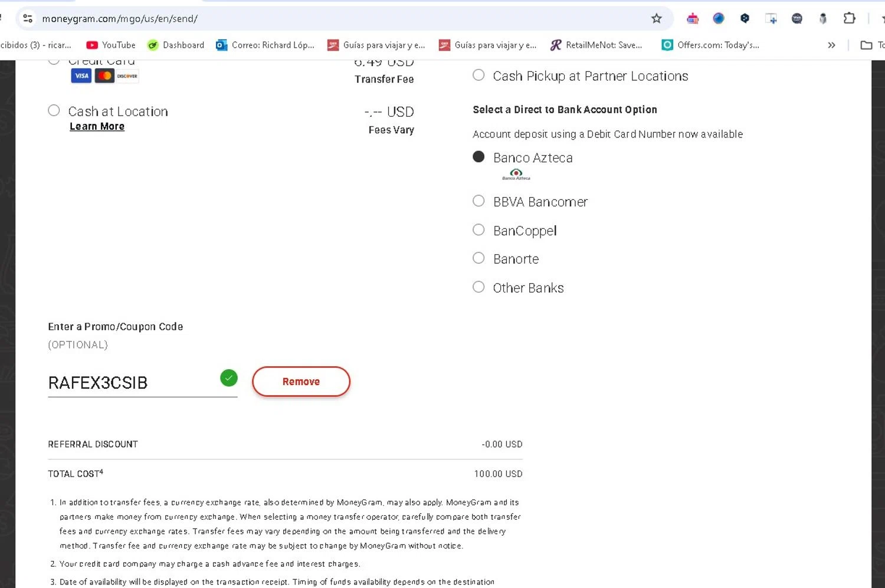Open the Correo: Richard Lóp... Outlook bookmark
Image resolution: width=885 pixels, height=588 pixels.
pos(265,45)
